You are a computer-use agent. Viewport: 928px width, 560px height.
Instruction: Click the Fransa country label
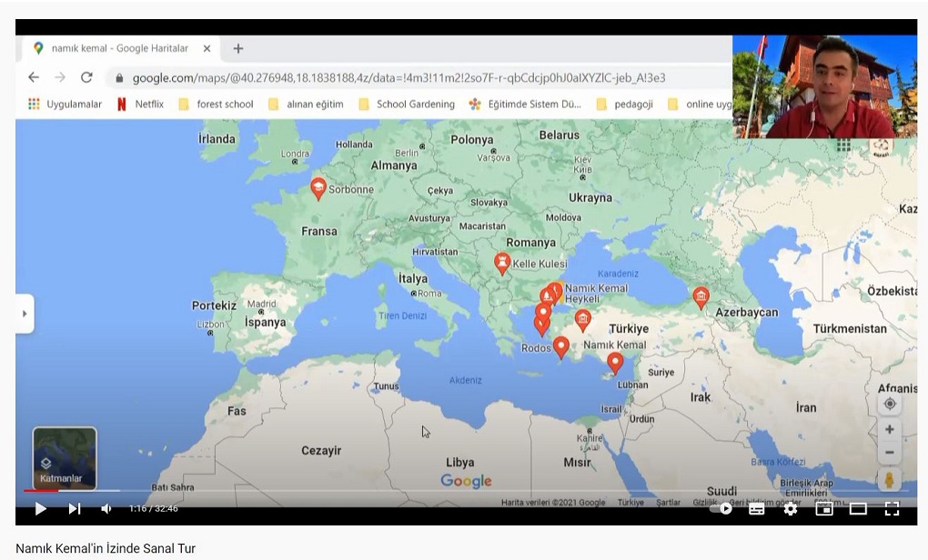pyautogui.click(x=319, y=231)
